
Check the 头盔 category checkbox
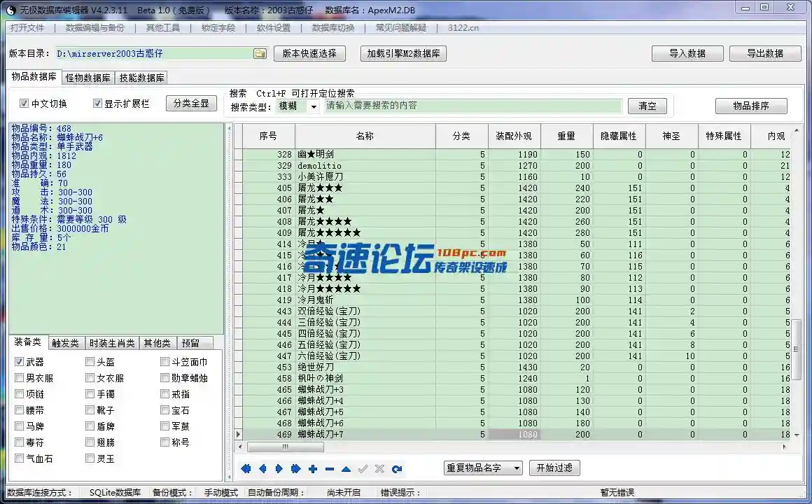[90, 362]
